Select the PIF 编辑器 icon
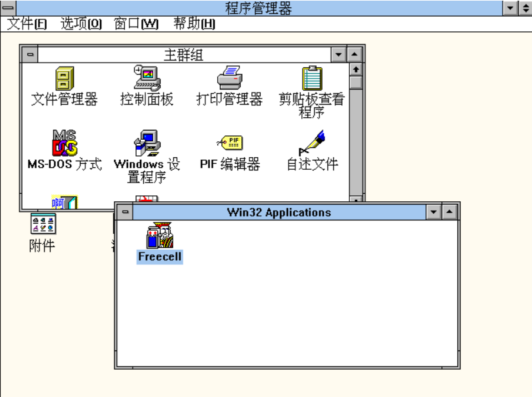Screen dimensions: 532x397 [229, 143]
